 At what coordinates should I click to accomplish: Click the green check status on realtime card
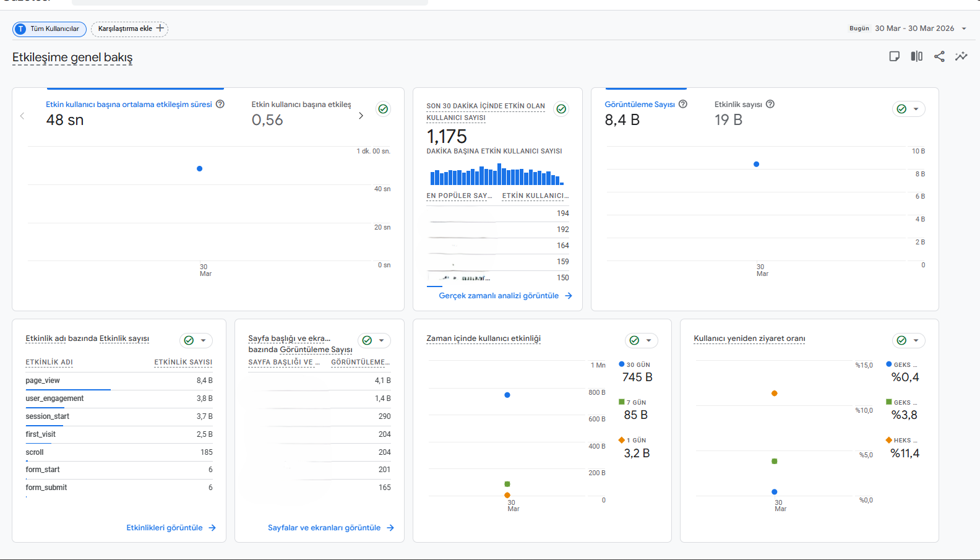coord(561,109)
